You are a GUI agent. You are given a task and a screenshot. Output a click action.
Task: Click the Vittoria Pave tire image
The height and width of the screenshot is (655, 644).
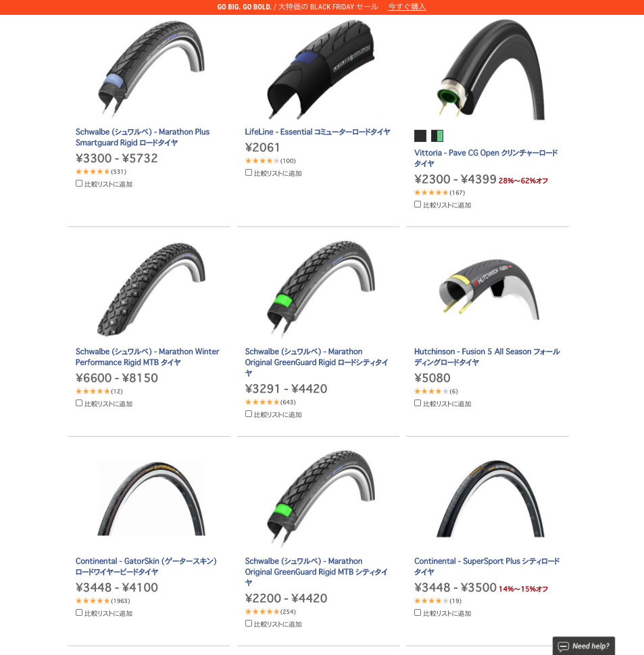point(491,70)
